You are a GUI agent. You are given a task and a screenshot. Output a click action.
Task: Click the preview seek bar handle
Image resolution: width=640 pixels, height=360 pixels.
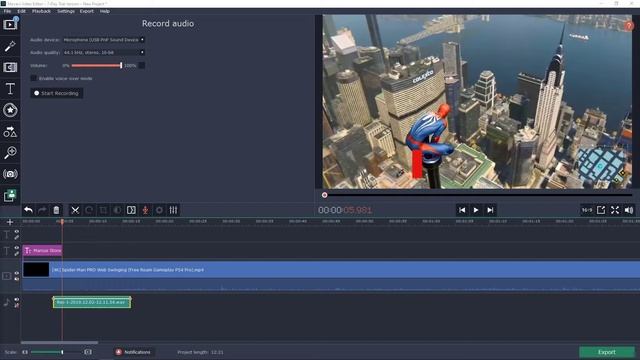[324, 195]
